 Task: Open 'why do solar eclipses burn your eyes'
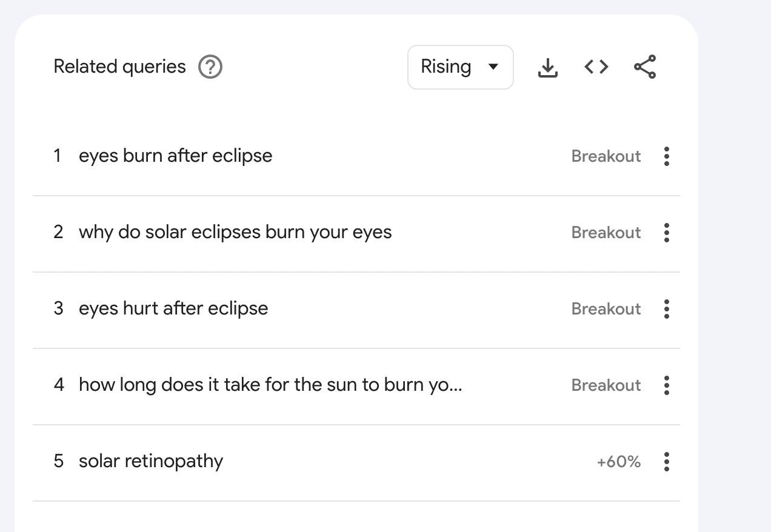point(235,232)
